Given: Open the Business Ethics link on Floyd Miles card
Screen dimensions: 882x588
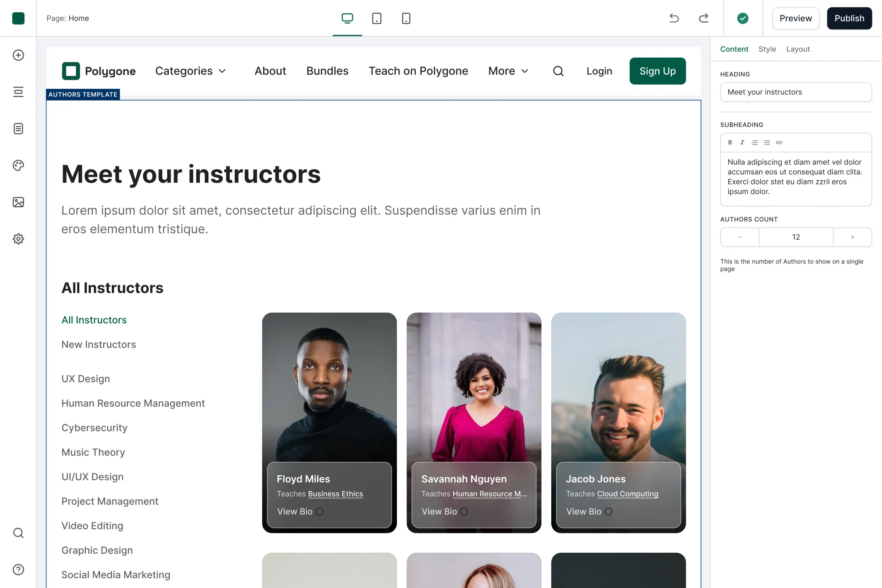Looking at the screenshot, I should (335, 494).
